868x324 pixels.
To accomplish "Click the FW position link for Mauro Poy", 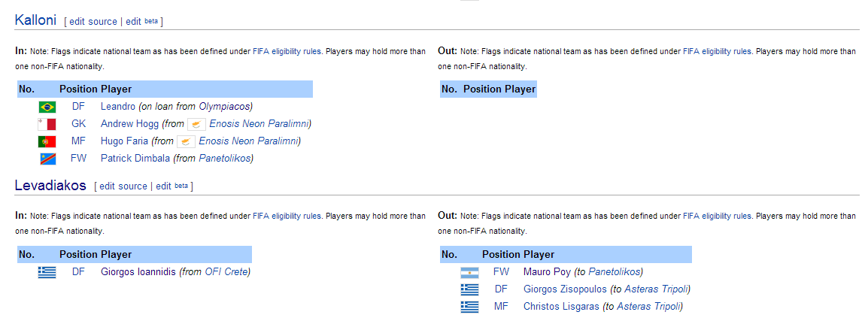I will pos(501,271).
